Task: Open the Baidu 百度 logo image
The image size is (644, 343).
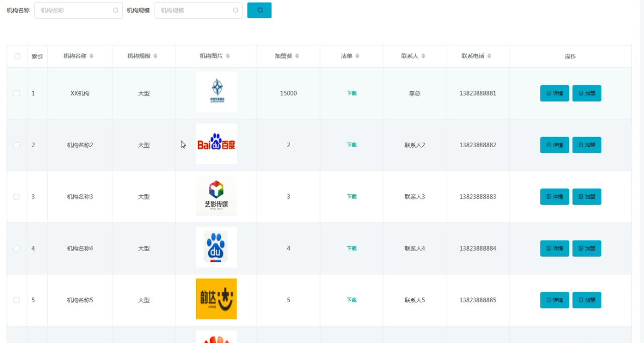Action: tap(216, 144)
